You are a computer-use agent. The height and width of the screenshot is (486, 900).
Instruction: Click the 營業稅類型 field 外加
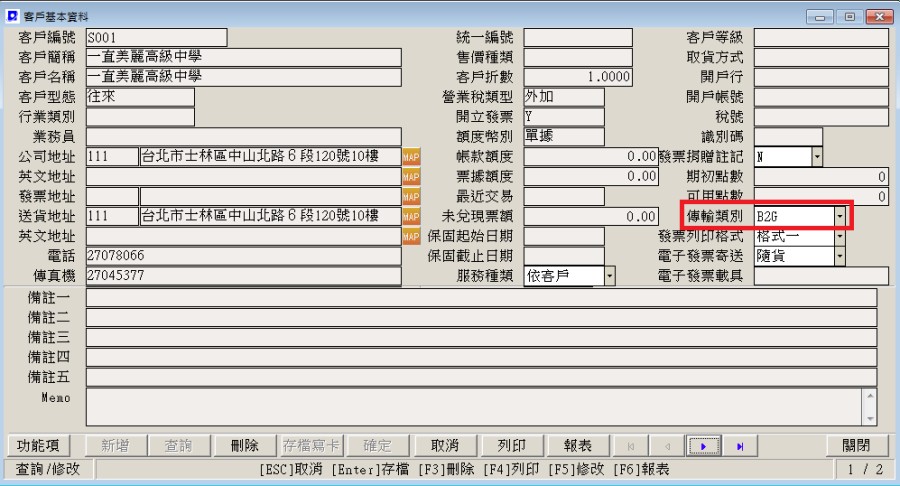564,97
